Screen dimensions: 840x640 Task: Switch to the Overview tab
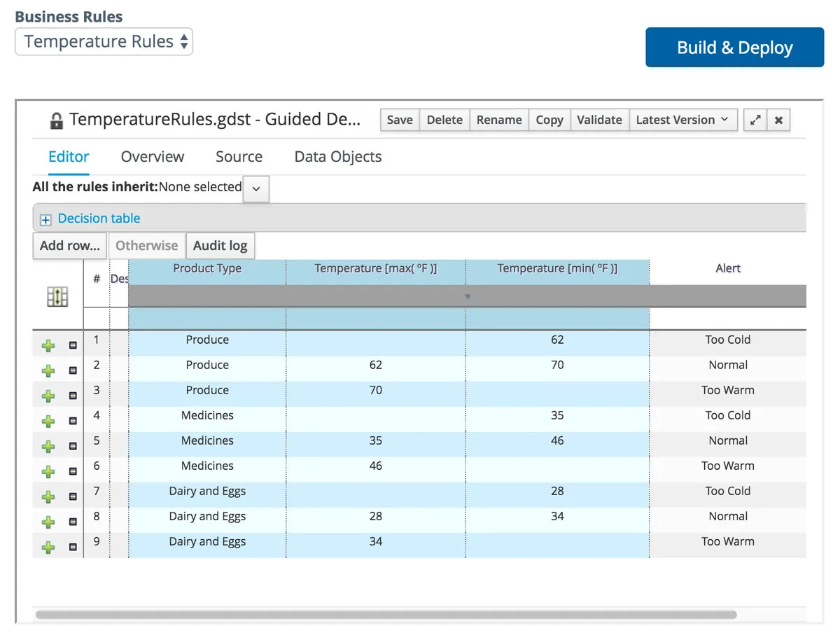click(x=153, y=157)
